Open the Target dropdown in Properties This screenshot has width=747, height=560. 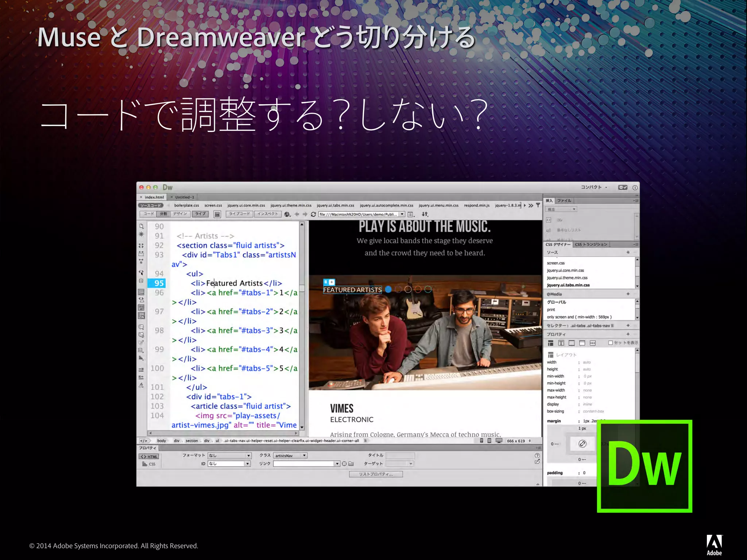[x=400, y=464]
